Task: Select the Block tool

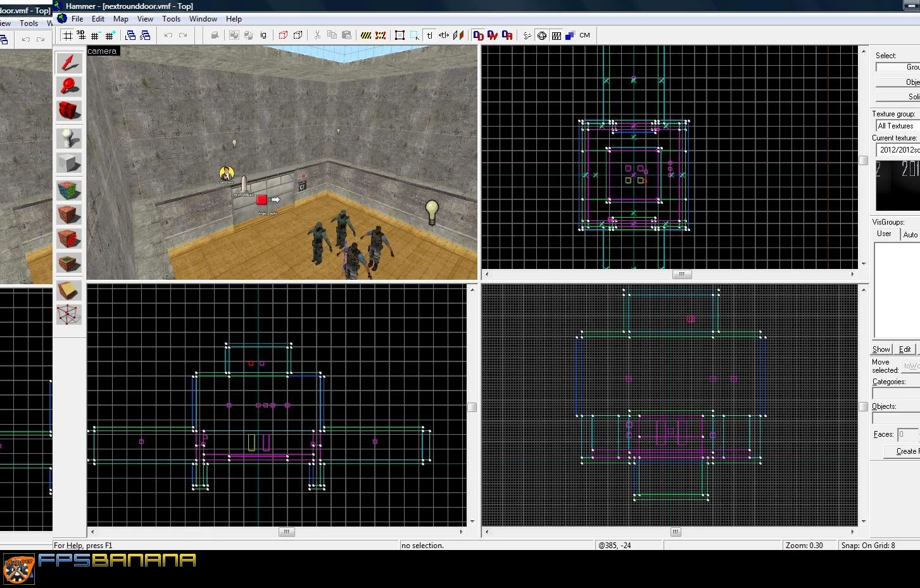Action: [x=69, y=163]
